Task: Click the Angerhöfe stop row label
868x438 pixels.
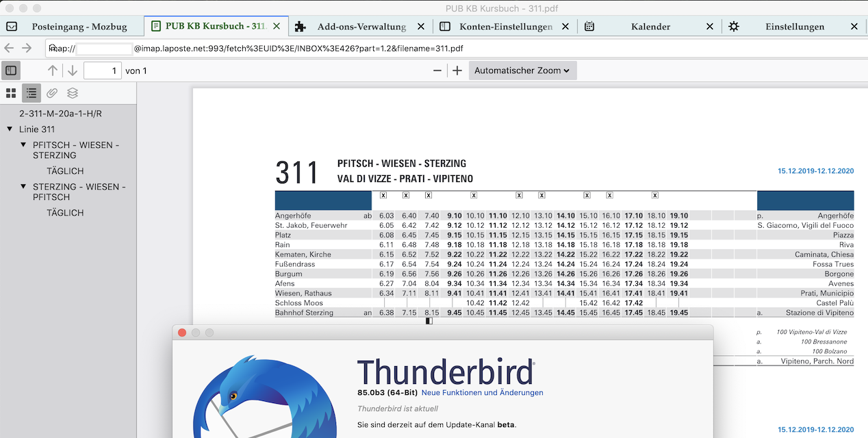Action: coord(293,216)
